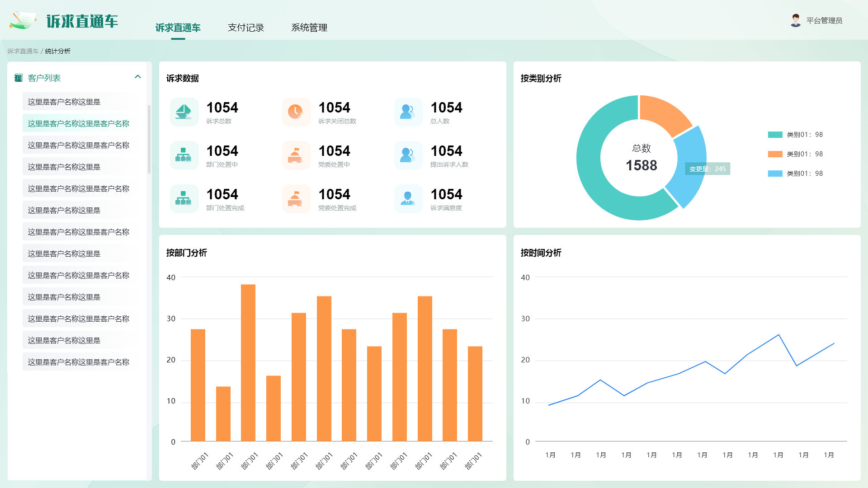The image size is (868, 488).
Task: Click 诉求直通车 breadcrumb link
Action: click(x=23, y=51)
